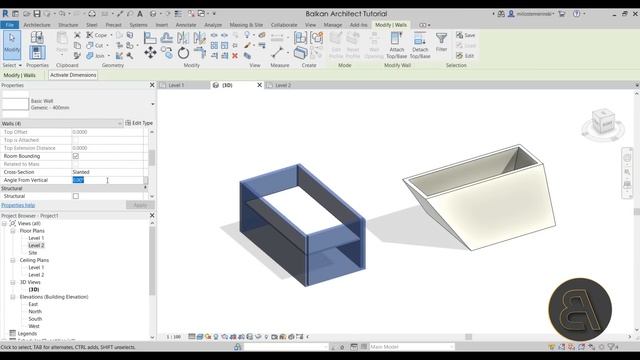Click Attach Top/Base wall tool
640x360 pixels.
[x=396, y=45]
